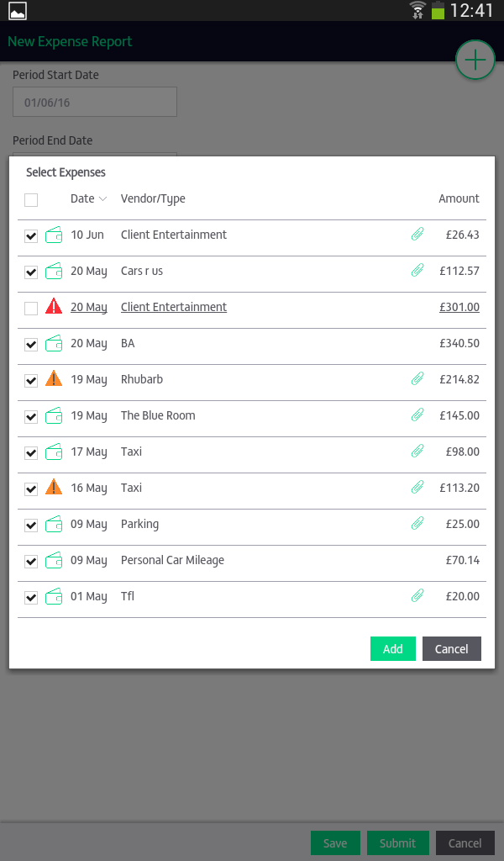The width and height of the screenshot is (504, 861).
Task: Tap the Period Start Date field
Action: click(95, 102)
